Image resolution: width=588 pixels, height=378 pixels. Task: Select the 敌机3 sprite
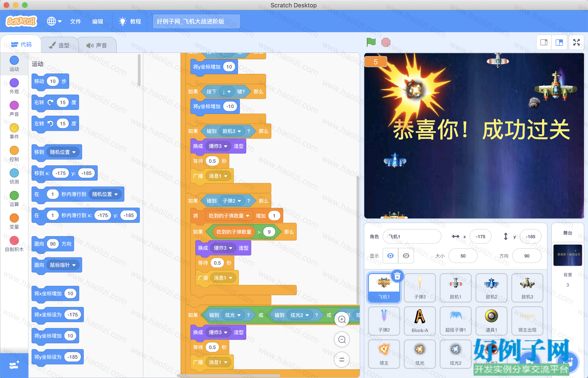(x=527, y=288)
